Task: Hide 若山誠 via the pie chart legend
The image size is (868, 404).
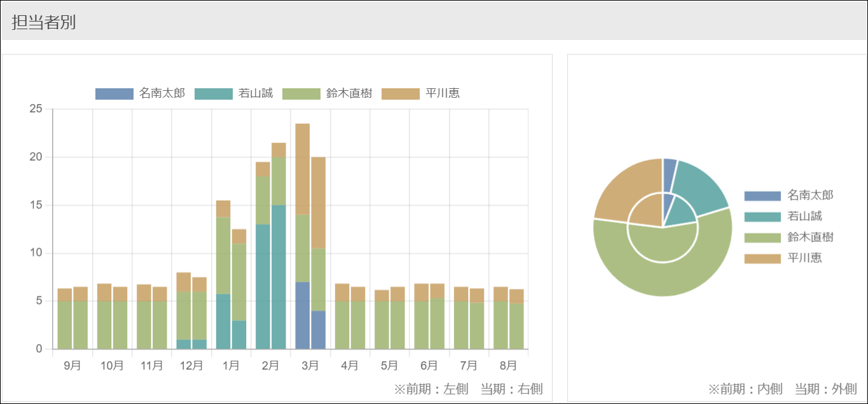Action: [x=789, y=216]
